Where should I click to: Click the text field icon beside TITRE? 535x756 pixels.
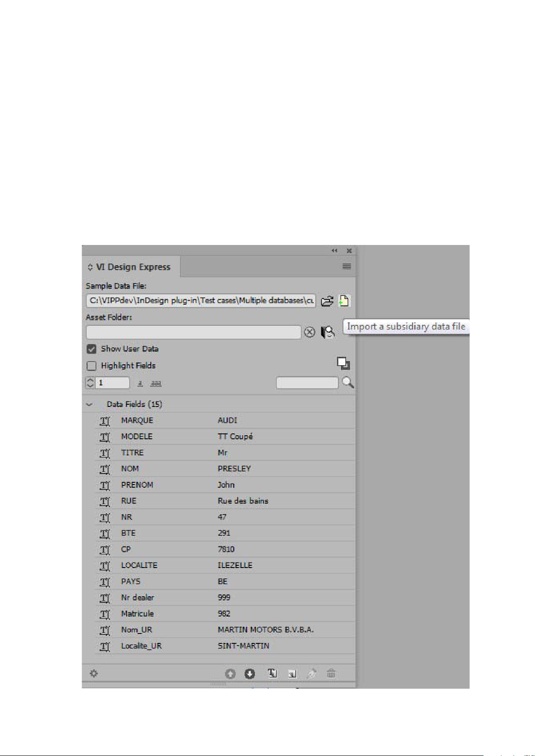click(105, 453)
